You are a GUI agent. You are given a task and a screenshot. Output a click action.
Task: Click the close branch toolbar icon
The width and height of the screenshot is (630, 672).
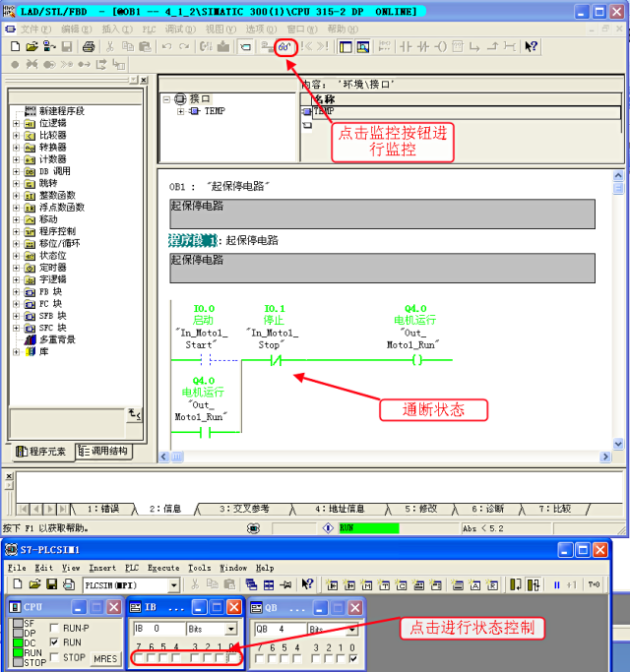[x=492, y=46]
